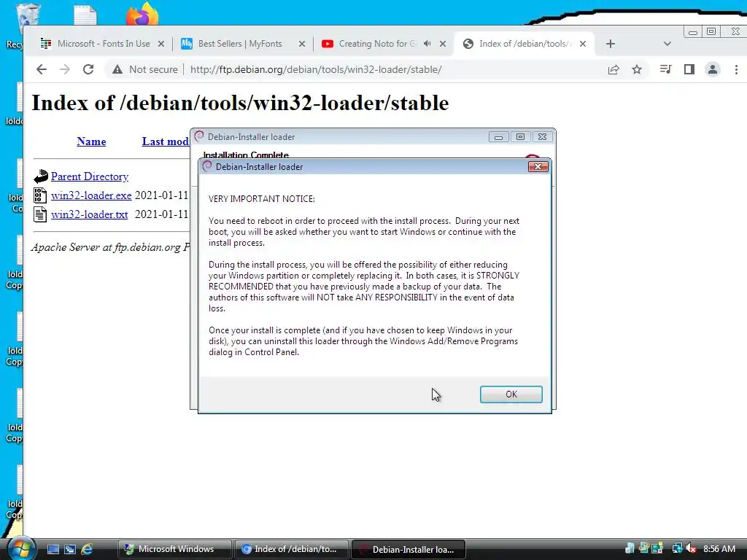Image resolution: width=747 pixels, height=560 pixels.
Task: Click the binary file icon beside win32-loader.exe
Action: [40, 195]
